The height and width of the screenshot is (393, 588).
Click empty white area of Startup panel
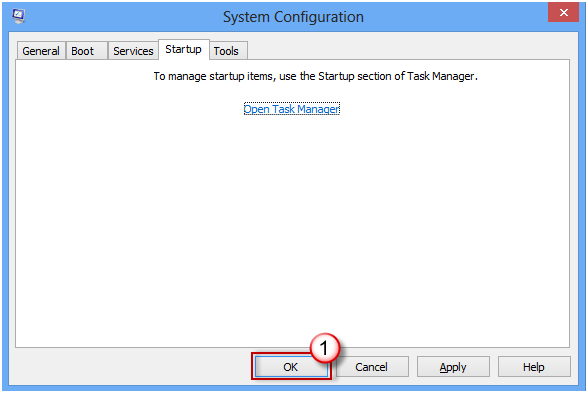292,225
